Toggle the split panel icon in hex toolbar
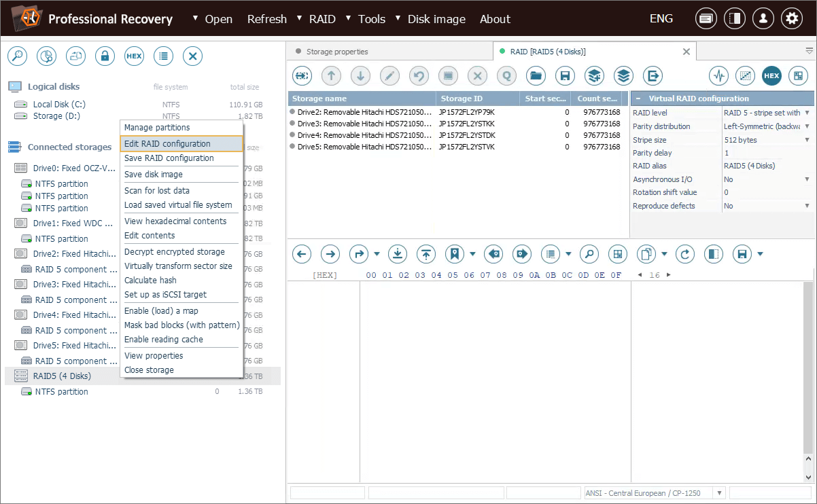The height and width of the screenshot is (504, 817). (x=714, y=254)
